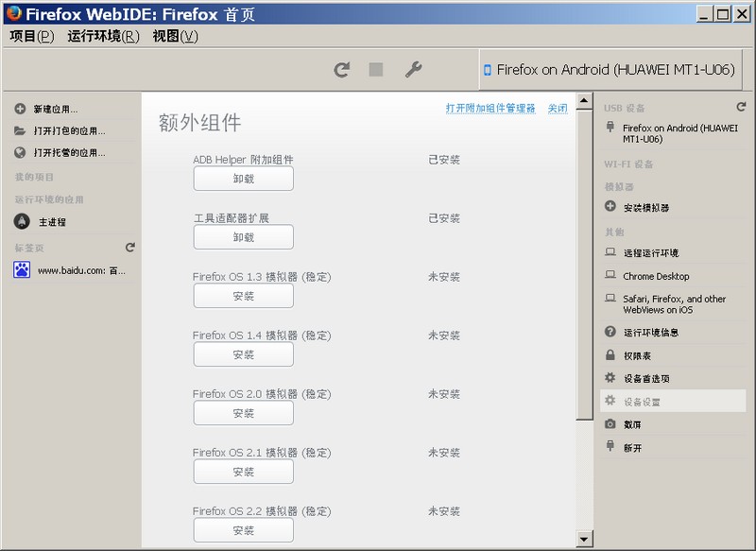The width and height of the screenshot is (756, 551).
Task: Open the 打开附加组件管理器 link
Action: (x=490, y=108)
